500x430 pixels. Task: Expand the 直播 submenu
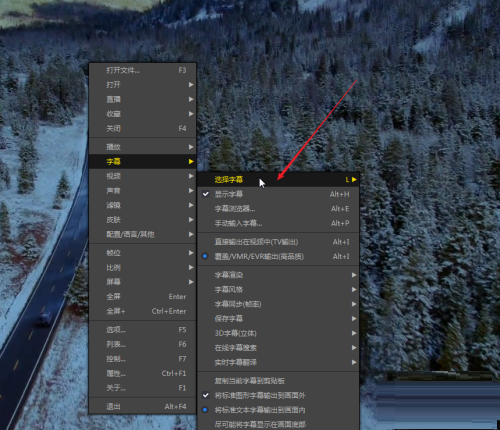point(143,99)
